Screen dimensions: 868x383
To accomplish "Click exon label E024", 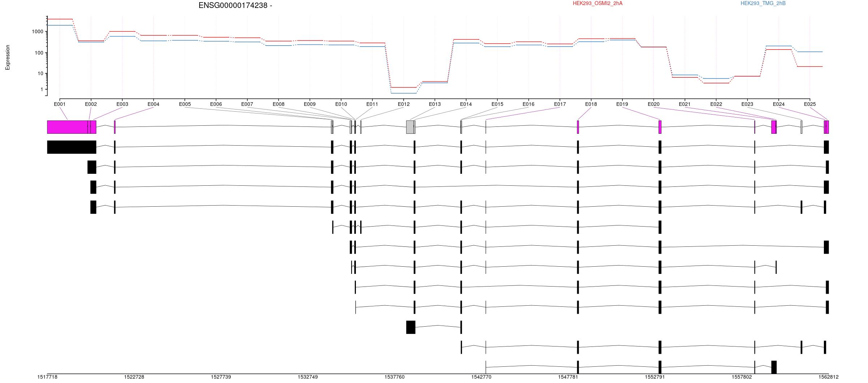I will tap(779, 104).
